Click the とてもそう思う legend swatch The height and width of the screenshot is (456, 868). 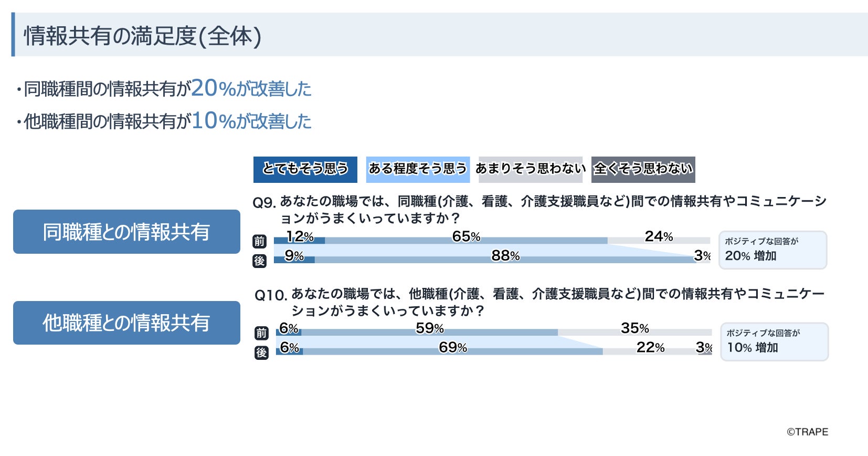pos(305,169)
